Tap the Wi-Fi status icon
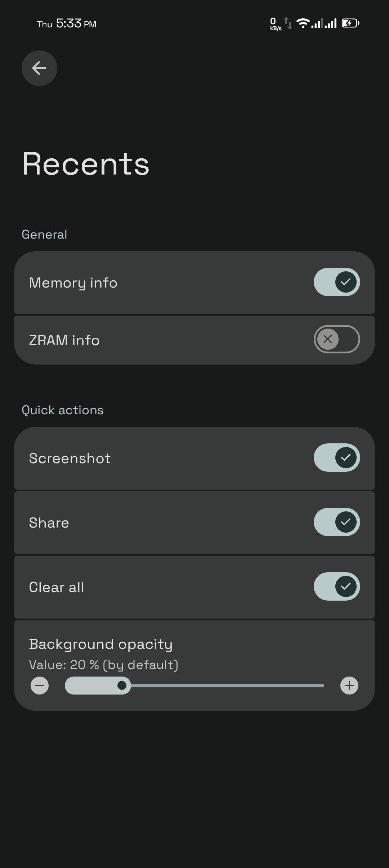Screen dimensions: 389x868 [x=303, y=23]
